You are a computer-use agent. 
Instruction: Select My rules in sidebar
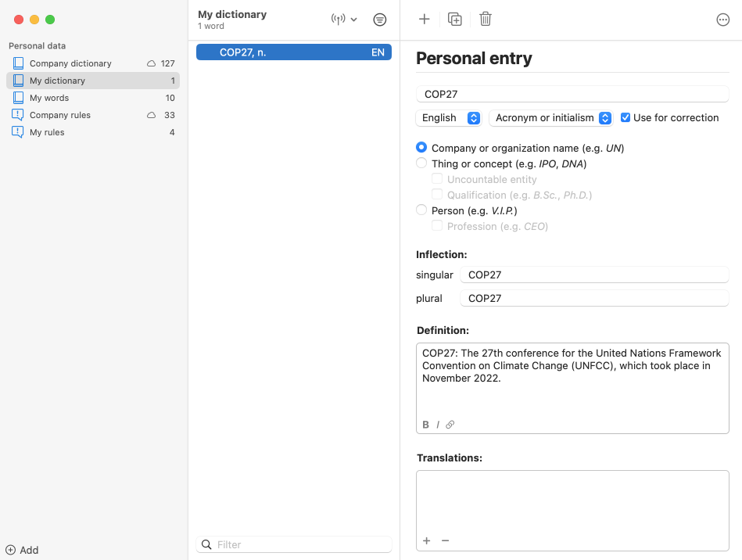coord(47,132)
